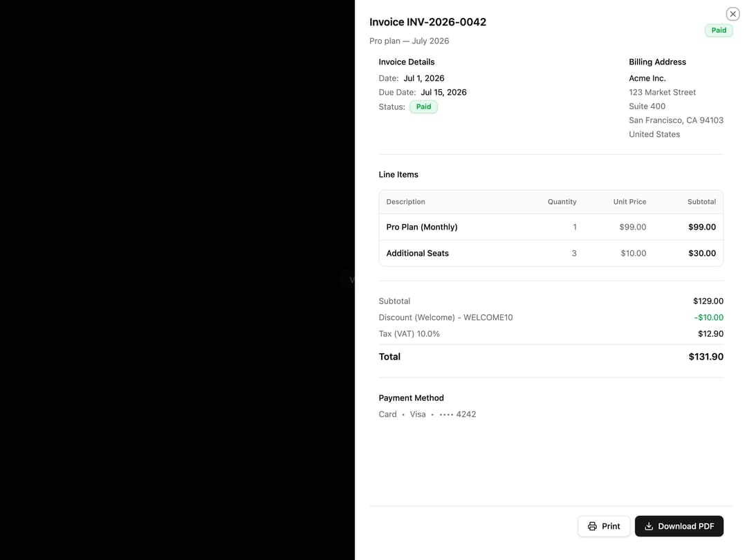Screen dimensions: 747x560
Task: Click the $129.00 subtotal amount
Action: (x=708, y=301)
